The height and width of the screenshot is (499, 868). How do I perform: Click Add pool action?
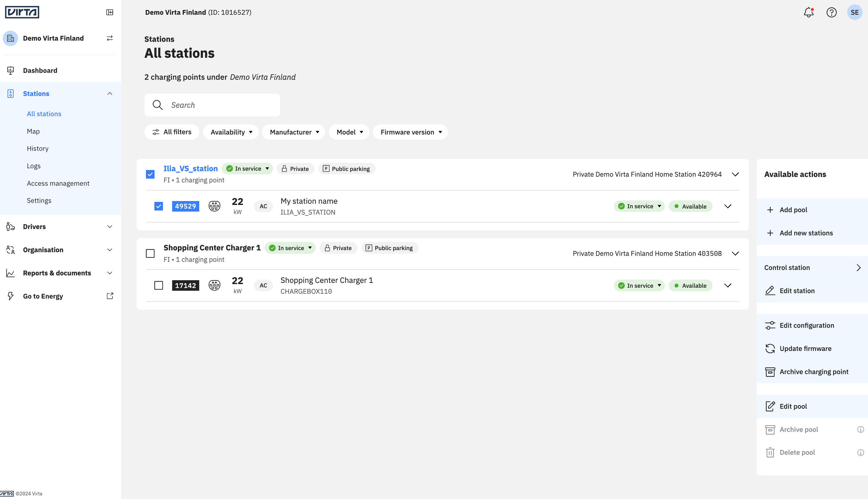(x=812, y=210)
